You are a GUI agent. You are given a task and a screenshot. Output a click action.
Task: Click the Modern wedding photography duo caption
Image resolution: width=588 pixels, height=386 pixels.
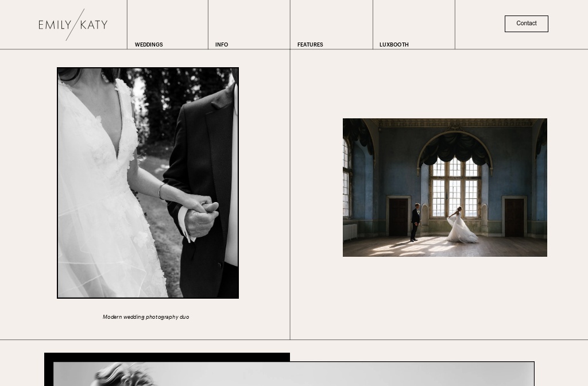146,317
